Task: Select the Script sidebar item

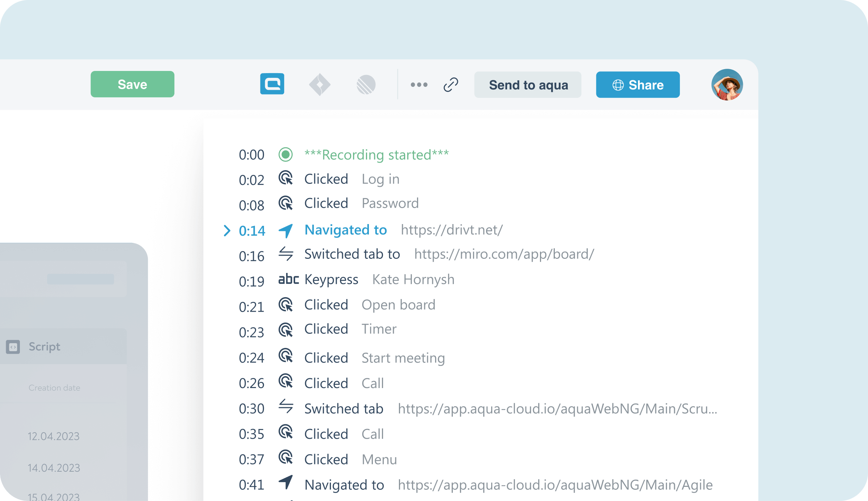Action: (44, 346)
